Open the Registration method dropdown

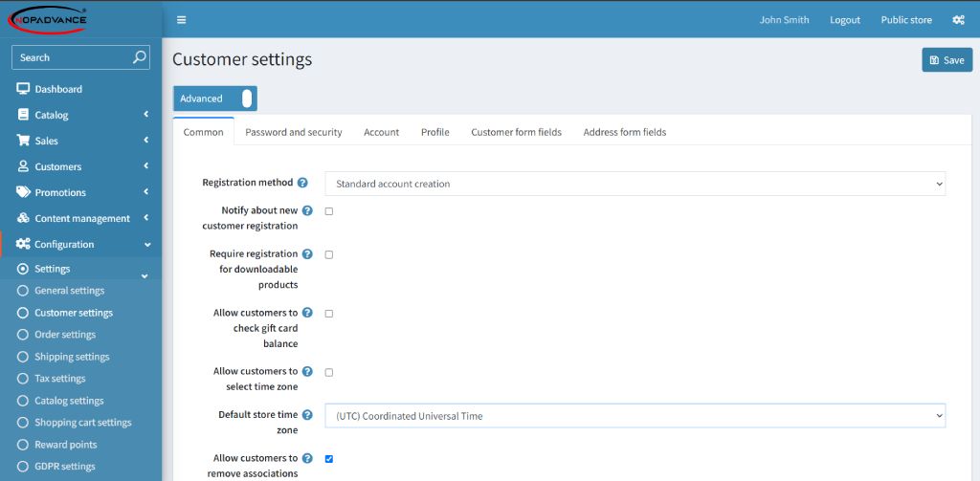click(x=635, y=184)
